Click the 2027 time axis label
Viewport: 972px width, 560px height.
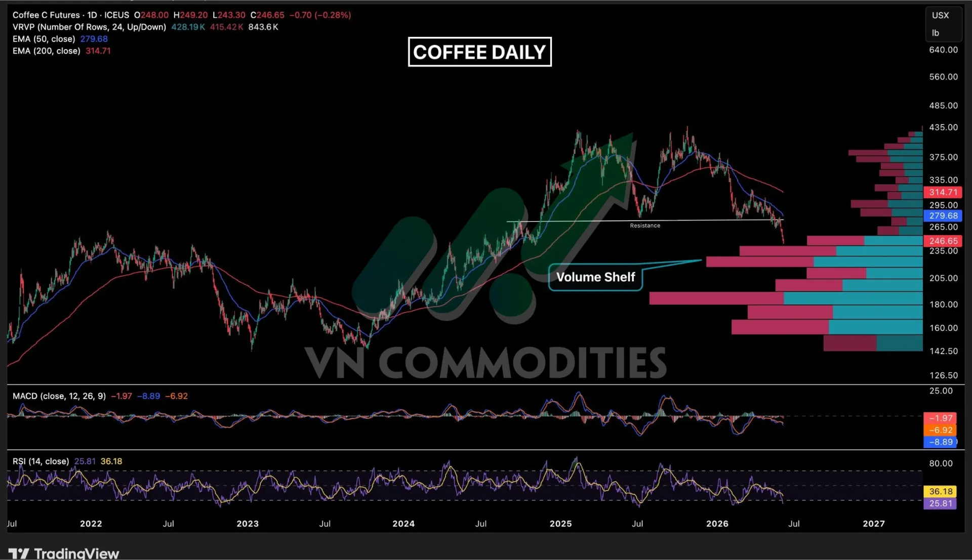pyautogui.click(x=874, y=524)
